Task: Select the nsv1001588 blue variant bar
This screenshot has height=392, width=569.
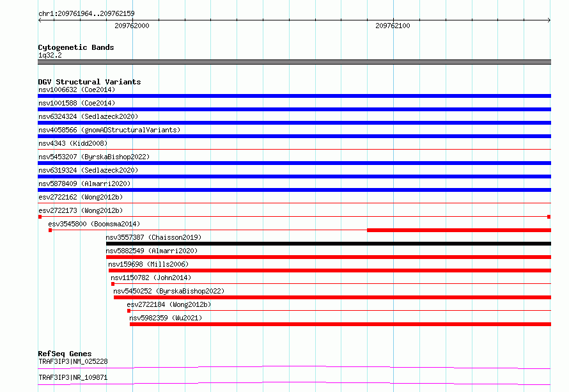Action: (x=294, y=109)
